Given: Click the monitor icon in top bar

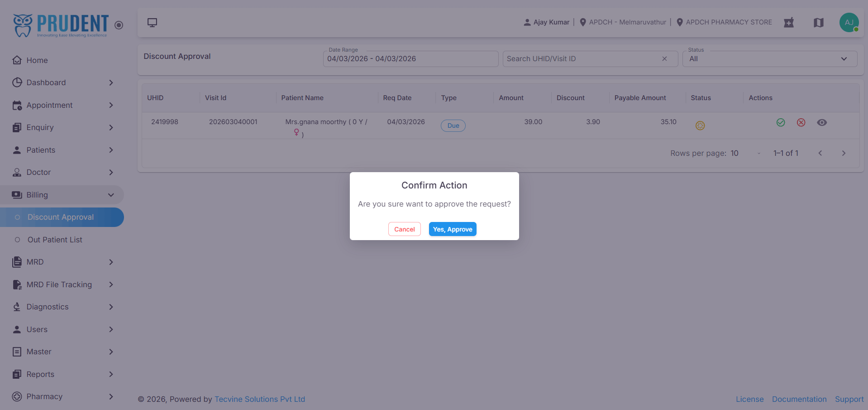Looking at the screenshot, I should [x=153, y=22].
